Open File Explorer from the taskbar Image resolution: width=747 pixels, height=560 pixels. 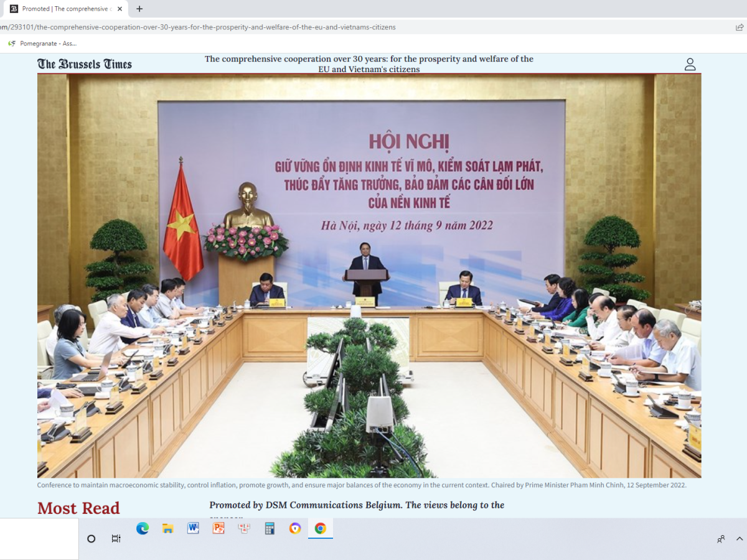click(x=167, y=528)
